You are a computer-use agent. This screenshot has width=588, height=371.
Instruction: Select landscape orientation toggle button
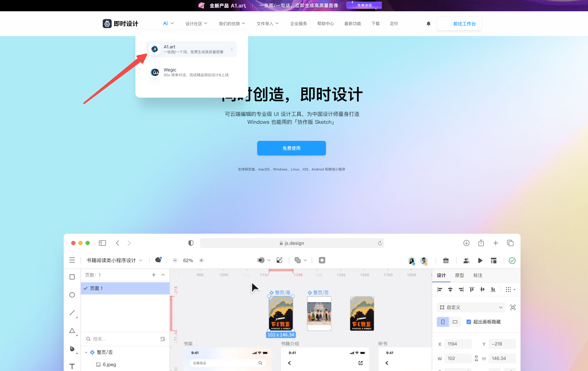point(455,322)
